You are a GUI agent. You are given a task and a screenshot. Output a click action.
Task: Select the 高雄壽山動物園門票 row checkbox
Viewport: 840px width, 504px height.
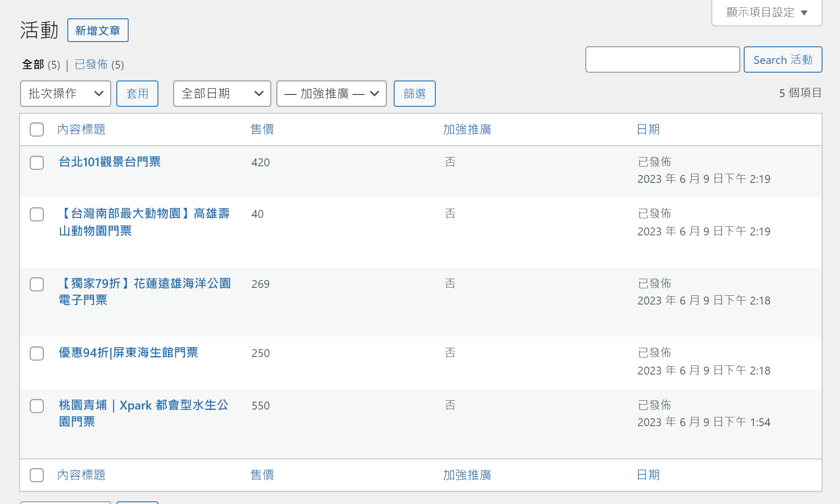click(x=37, y=214)
